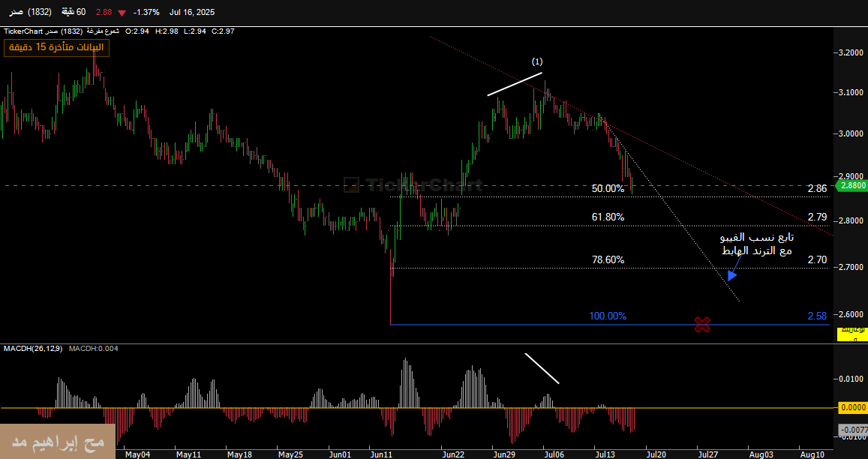Click the 0.0100 MACD axis label
Screen dimensions: 868x459
851,379
